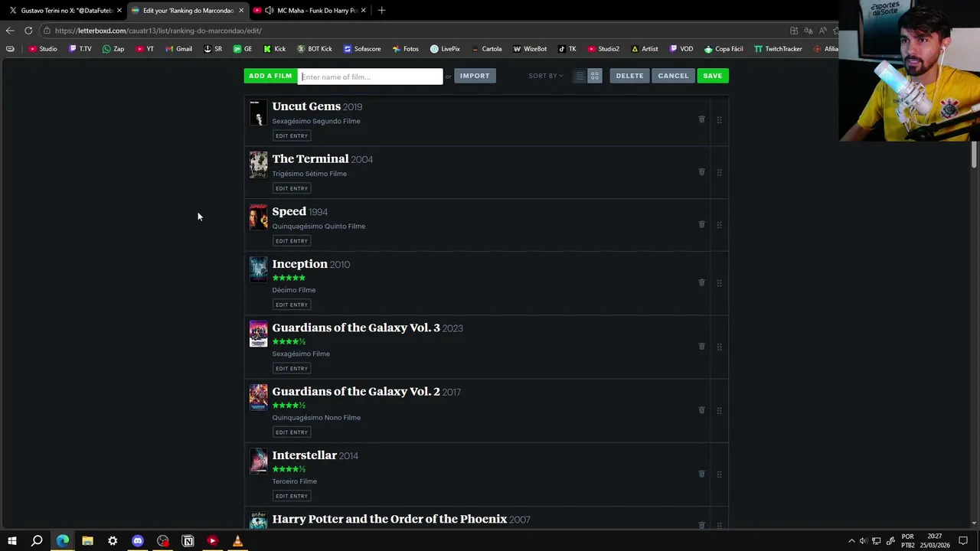Screen dimensions: 980x551
Task: Close the Gustavo Terini tab
Action: [119, 11]
